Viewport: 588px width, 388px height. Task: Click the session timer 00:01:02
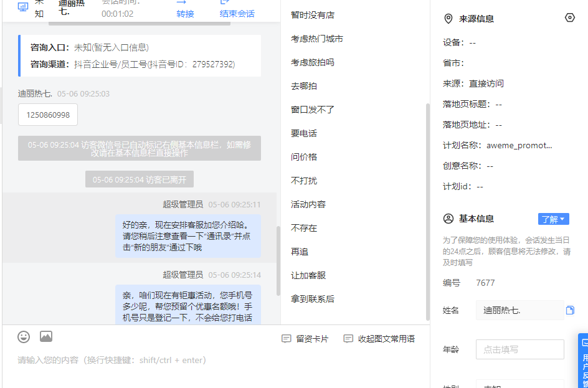tap(117, 14)
